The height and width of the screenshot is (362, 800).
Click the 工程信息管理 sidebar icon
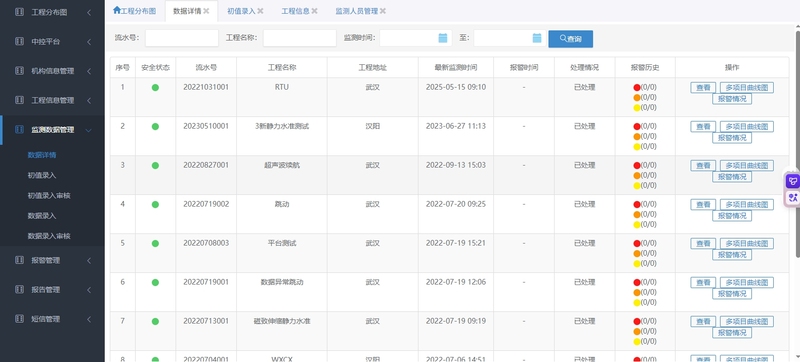pyautogui.click(x=19, y=100)
